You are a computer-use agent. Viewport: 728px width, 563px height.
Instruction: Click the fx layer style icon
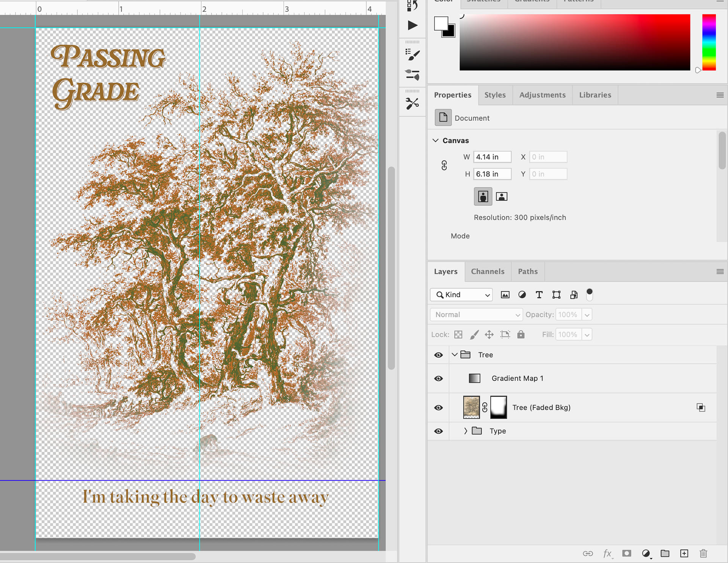[607, 554]
